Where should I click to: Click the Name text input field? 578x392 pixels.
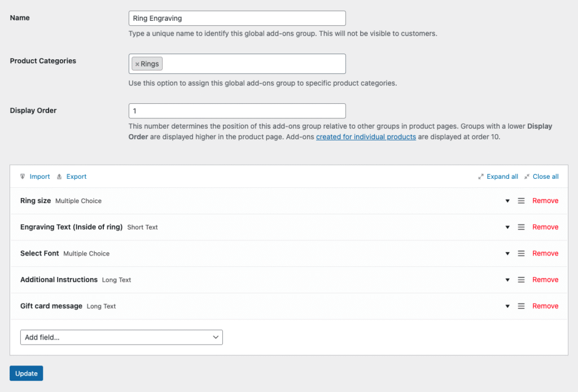pos(237,18)
